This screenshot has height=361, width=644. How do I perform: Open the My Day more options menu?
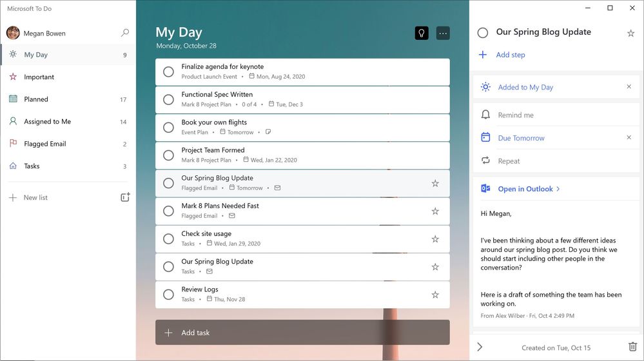[443, 34]
